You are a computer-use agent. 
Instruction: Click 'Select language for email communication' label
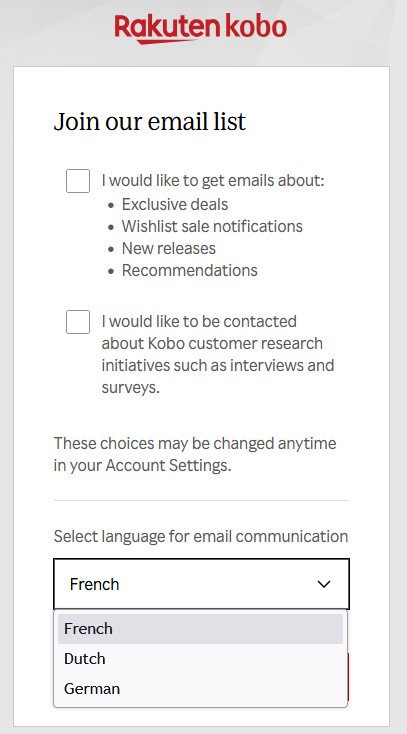point(201,536)
